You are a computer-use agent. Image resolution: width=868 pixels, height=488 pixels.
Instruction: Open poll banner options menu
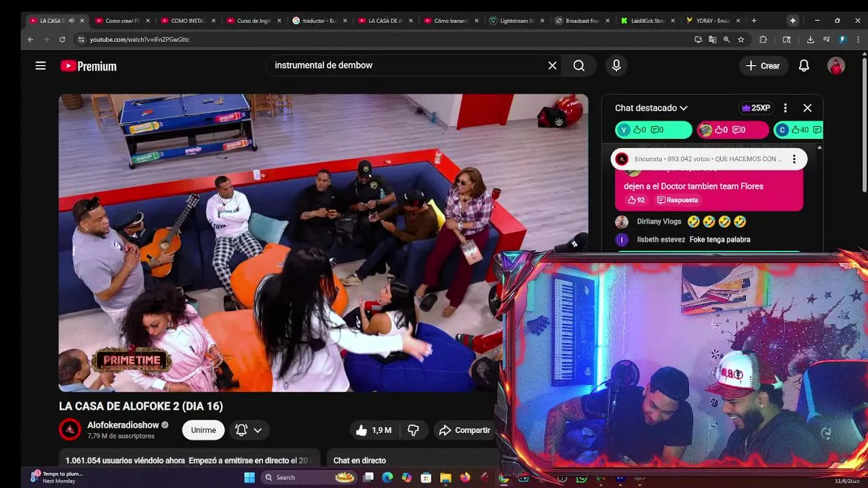[794, 159]
